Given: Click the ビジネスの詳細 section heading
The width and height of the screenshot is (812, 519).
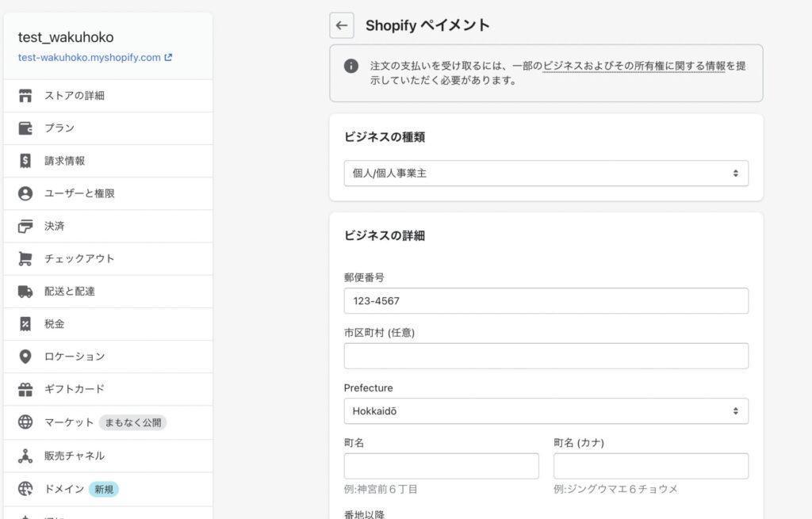Looking at the screenshot, I should (385, 236).
